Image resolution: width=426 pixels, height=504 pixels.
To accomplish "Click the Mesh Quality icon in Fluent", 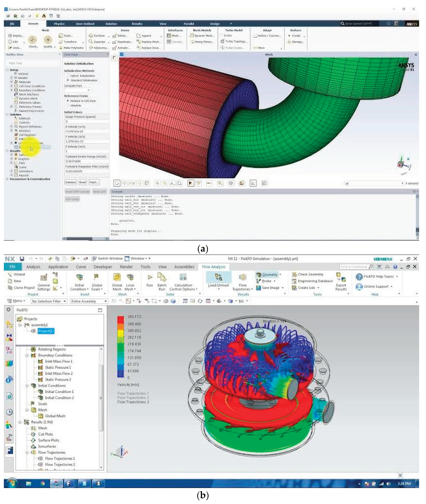I will 48,39.
